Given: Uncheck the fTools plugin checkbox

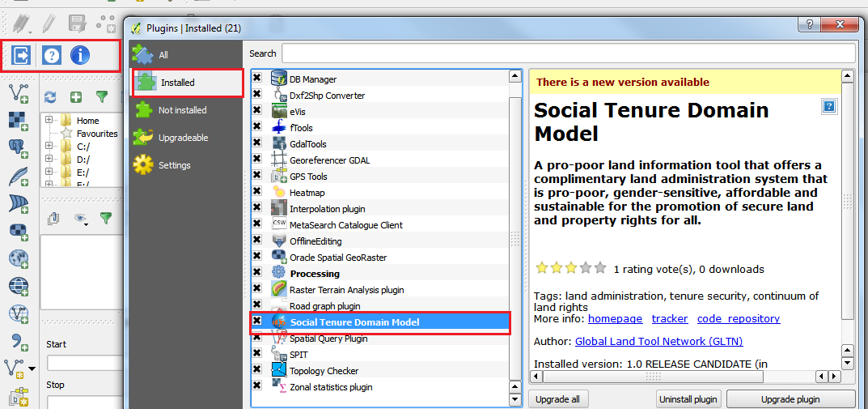Looking at the screenshot, I should click(257, 126).
